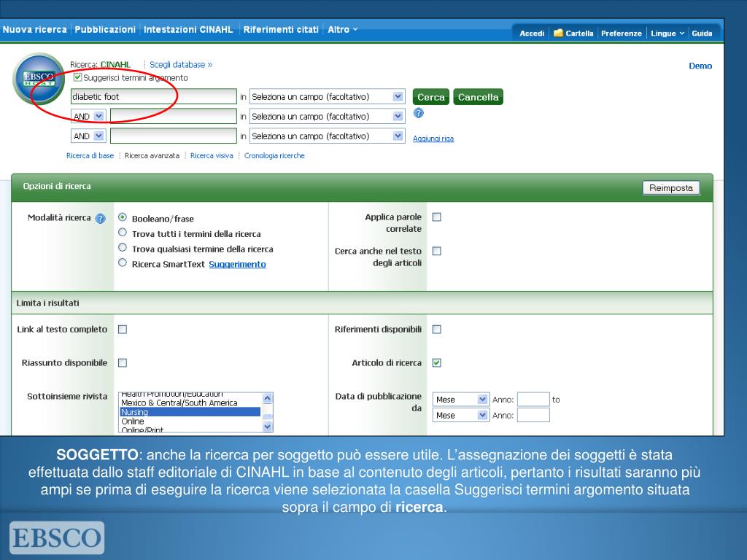Click Scegli database link
Viewport: 747px width, 560px height.
click(x=181, y=65)
